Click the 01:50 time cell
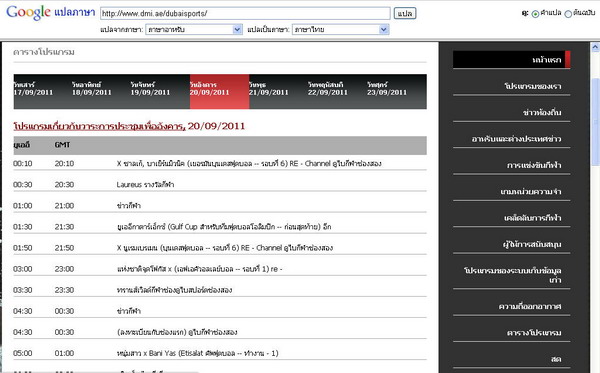The width and height of the screenshot is (600, 373). [x=23, y=248]
